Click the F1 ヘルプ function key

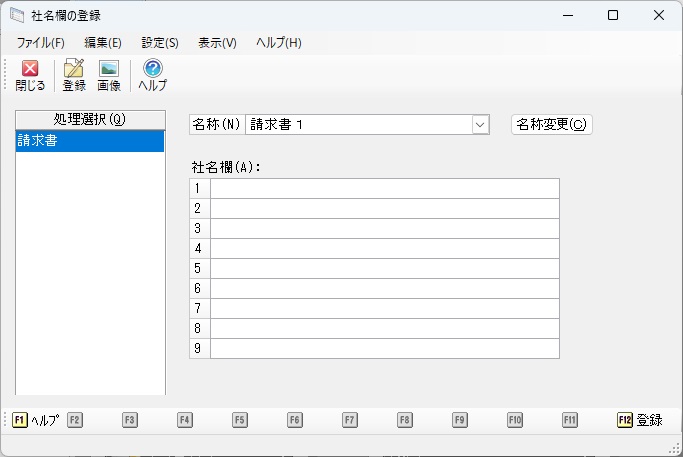36,420
